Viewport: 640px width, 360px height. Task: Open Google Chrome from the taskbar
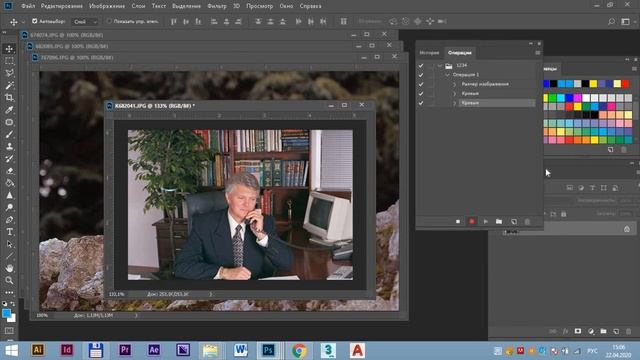pyautogui.click(x=299, y=350)
